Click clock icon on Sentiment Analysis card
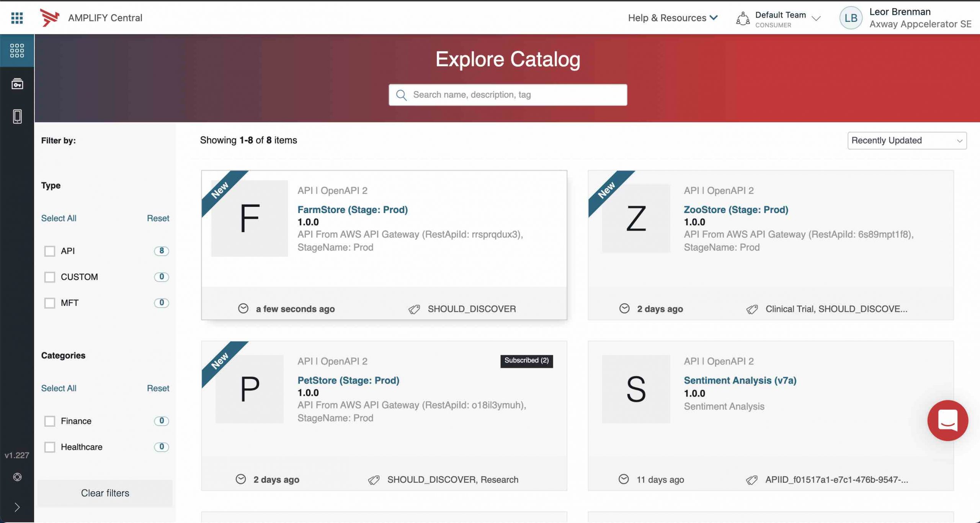 tap(624, 479)
